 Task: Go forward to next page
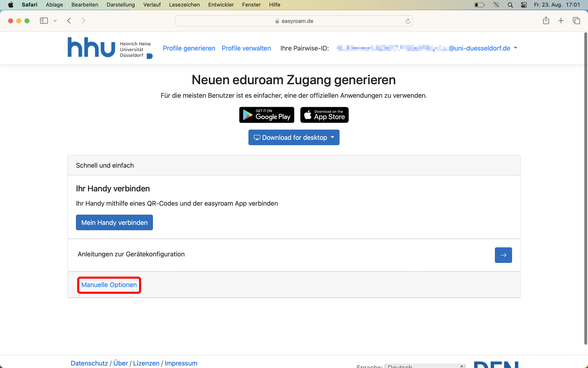coord(83,21)
